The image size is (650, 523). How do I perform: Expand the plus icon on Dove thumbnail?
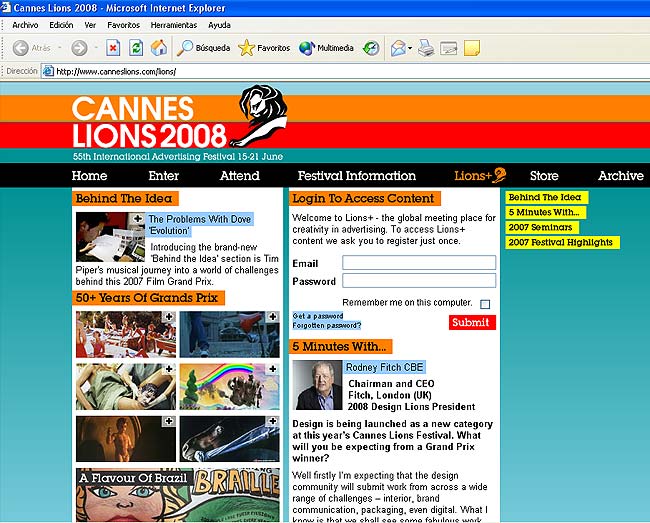coord(137,217)
